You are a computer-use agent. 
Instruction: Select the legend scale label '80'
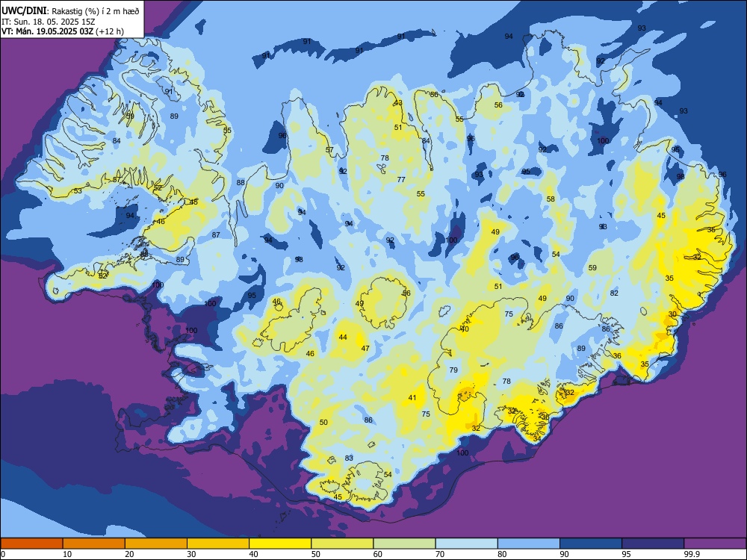(502, 554)
